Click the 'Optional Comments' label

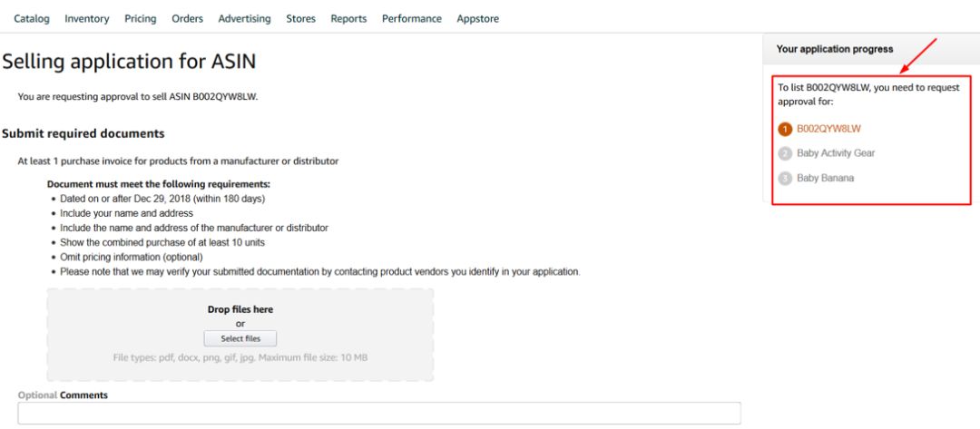click(x=63, y=395)
